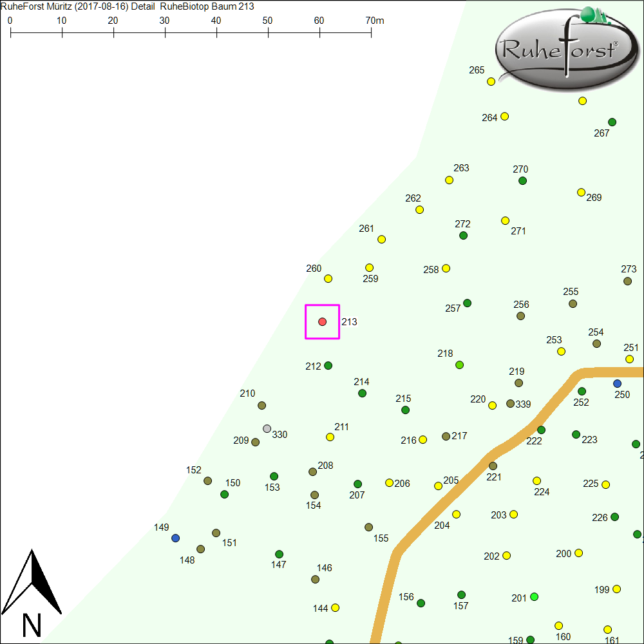Select light green tree marker 218
The height and width of the screenshot is (644, 644).
pos(460,365)
